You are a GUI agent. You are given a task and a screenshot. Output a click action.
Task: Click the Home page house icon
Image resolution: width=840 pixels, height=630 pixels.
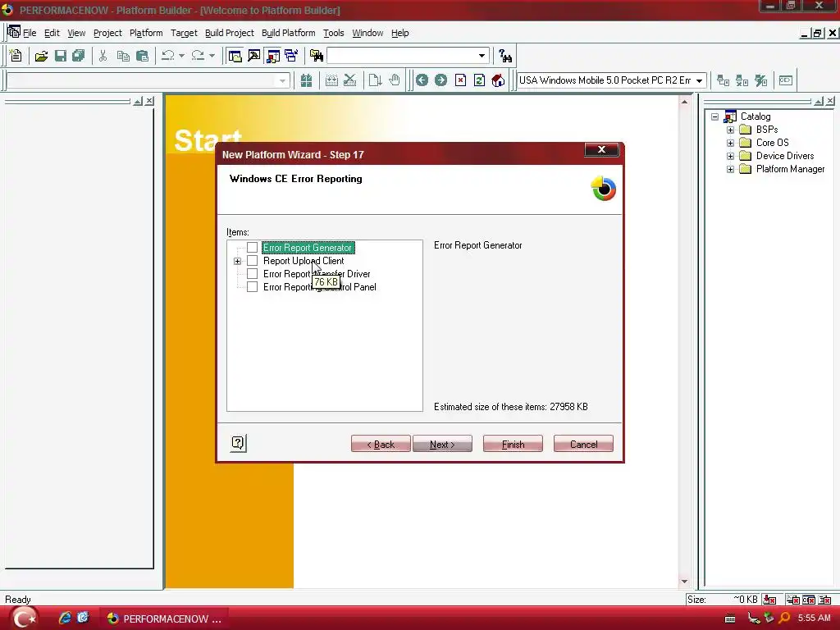click(x=498, y=80)
